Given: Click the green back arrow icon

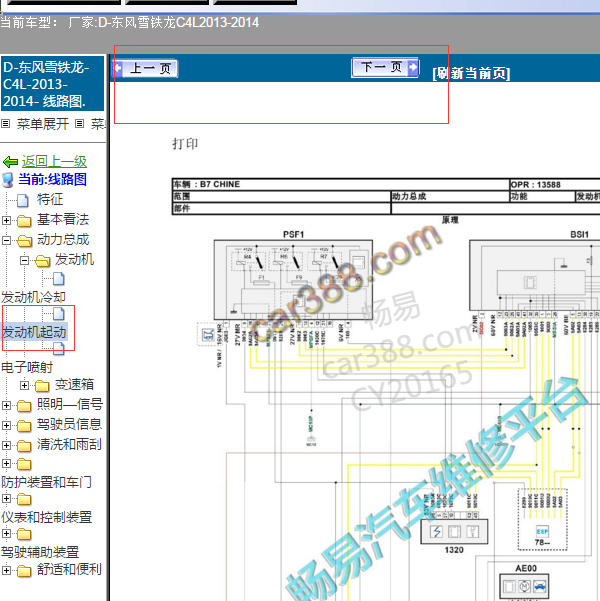Looking at the screenshot, I should coord(10,162).
